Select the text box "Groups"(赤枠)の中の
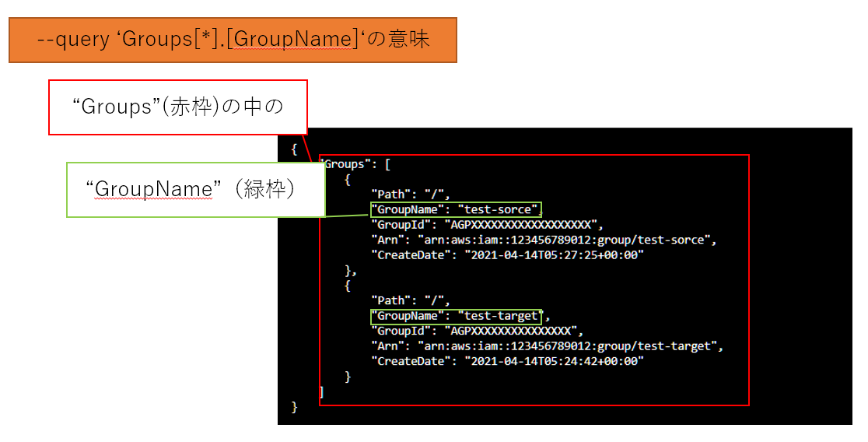This screenshot has width=868, height=442. (x=177, y=107)
